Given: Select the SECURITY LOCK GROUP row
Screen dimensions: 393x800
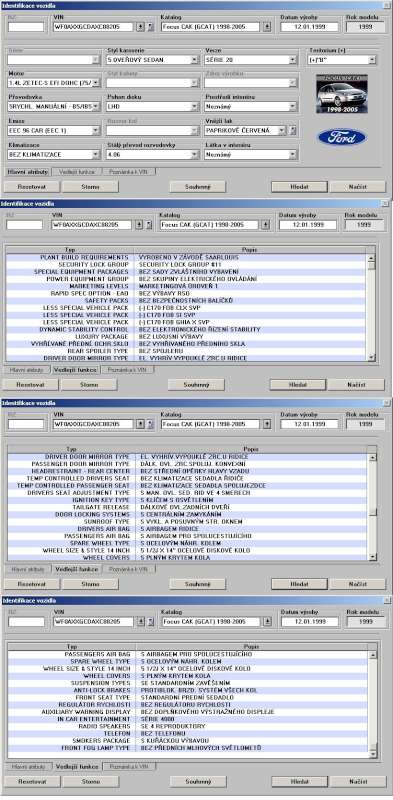Looking at the screenshot, I should pyautogui.click(x=187, y=265).
